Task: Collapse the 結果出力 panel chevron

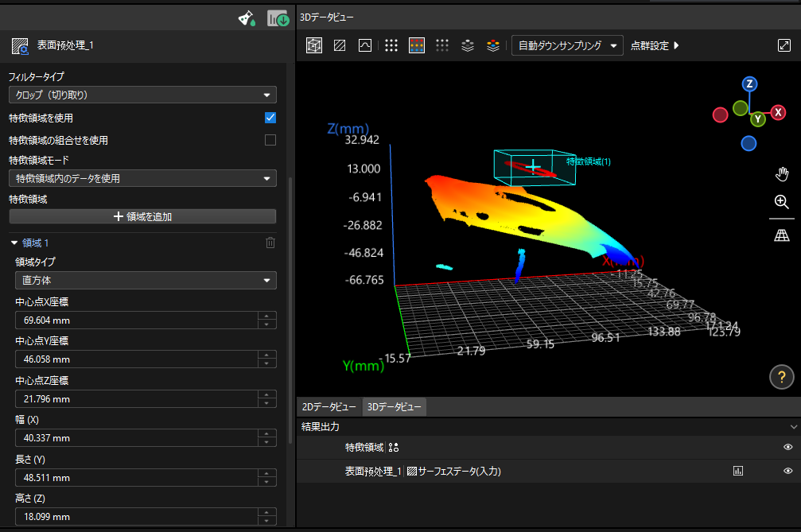Action: tap(793, 427)
